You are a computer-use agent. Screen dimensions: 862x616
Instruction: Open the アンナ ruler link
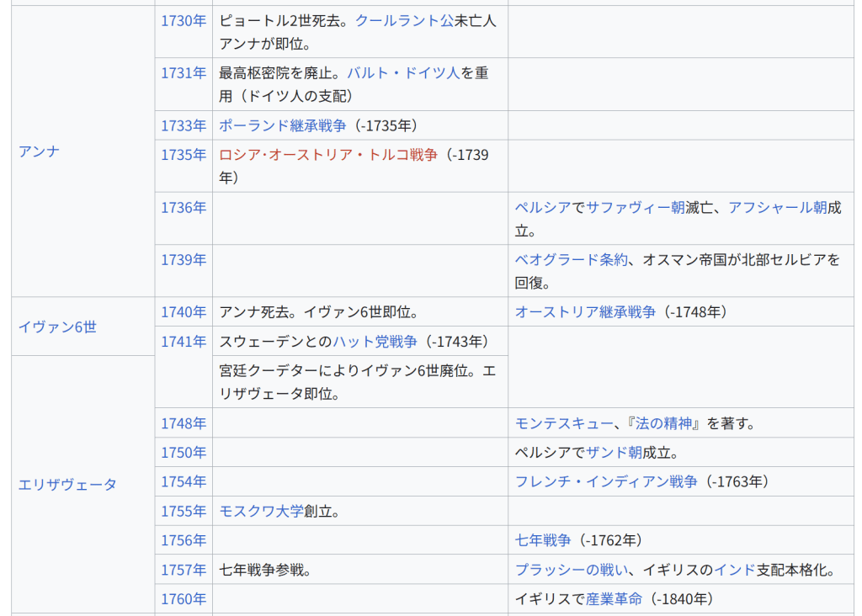(x=39, y=151)
